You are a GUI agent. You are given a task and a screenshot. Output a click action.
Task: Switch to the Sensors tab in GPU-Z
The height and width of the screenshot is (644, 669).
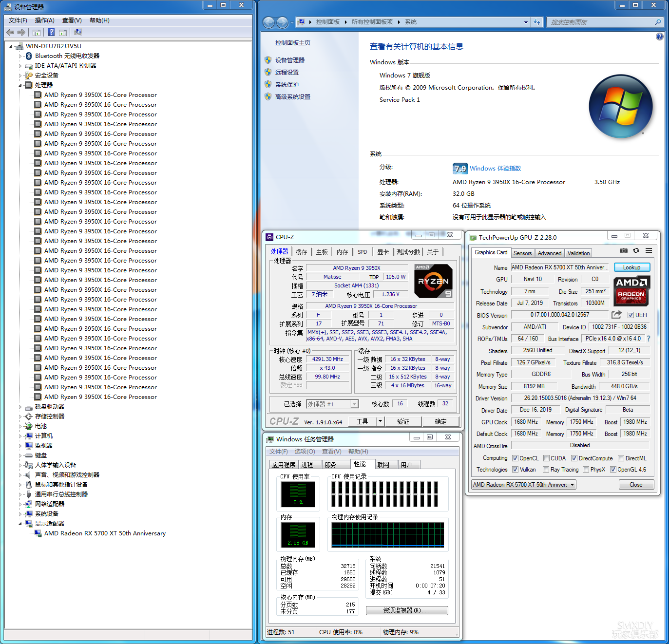point(523,253)
